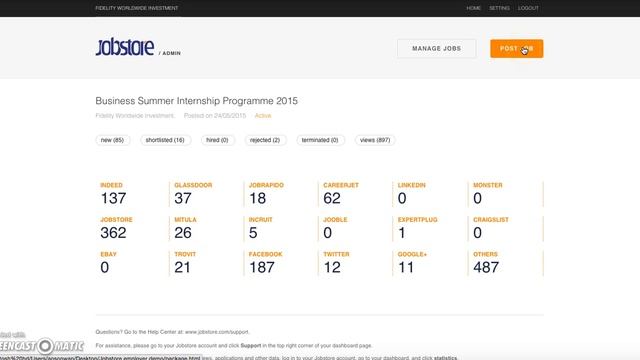Select the rejected (2) filter pill
Screen dimensions: 640x360
(265, 140)
